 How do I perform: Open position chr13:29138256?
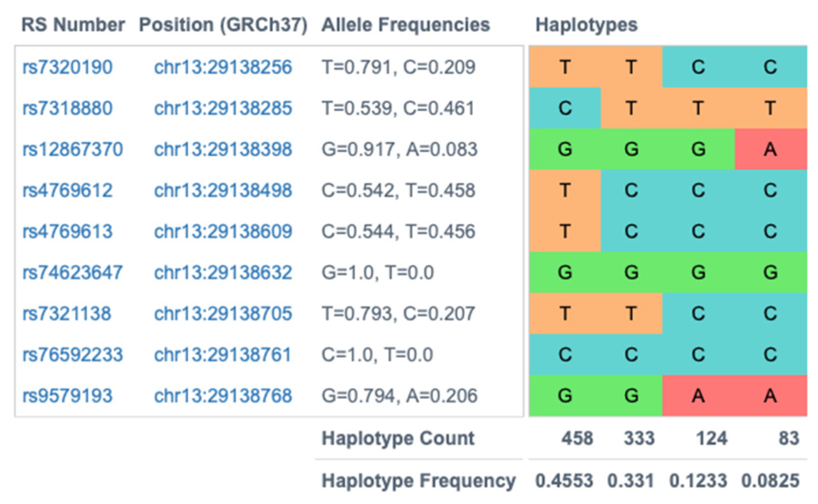coord(223,67)
